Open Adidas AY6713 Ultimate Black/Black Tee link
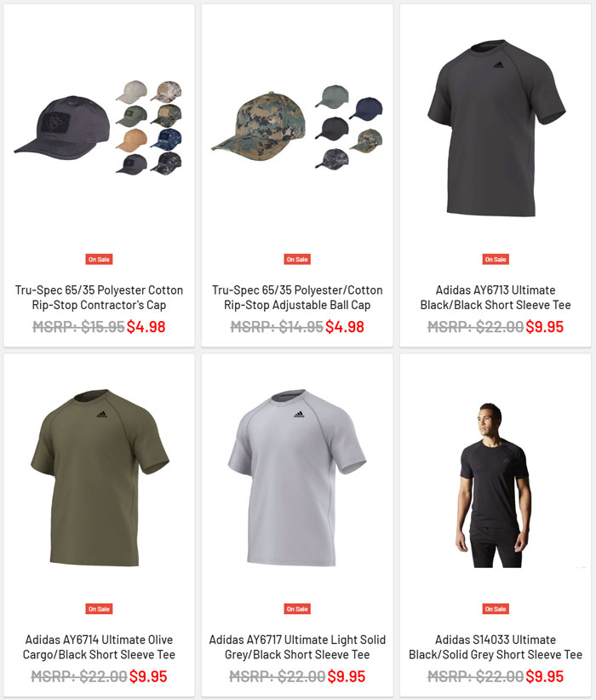This screenshot has width=596, height=700. pyautogui.click(x=496, y=297)
